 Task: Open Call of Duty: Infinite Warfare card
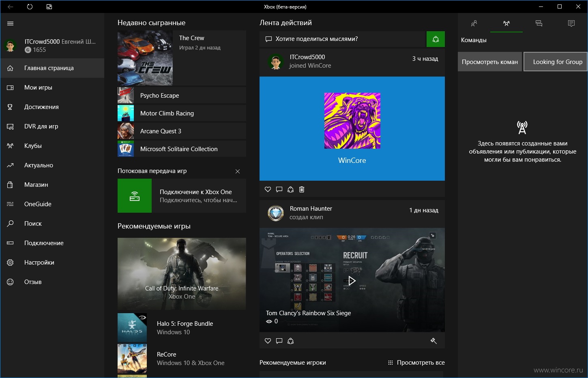coord(182,274)
